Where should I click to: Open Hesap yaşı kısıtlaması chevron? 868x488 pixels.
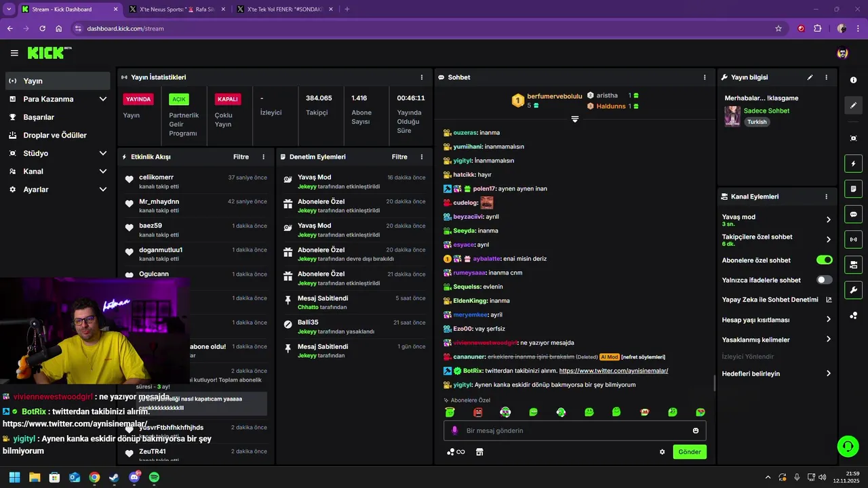tap(828, 320)
